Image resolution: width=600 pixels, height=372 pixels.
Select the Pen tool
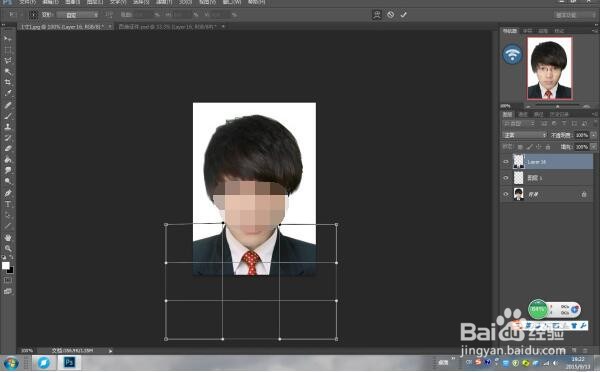[x=8, y=193]
